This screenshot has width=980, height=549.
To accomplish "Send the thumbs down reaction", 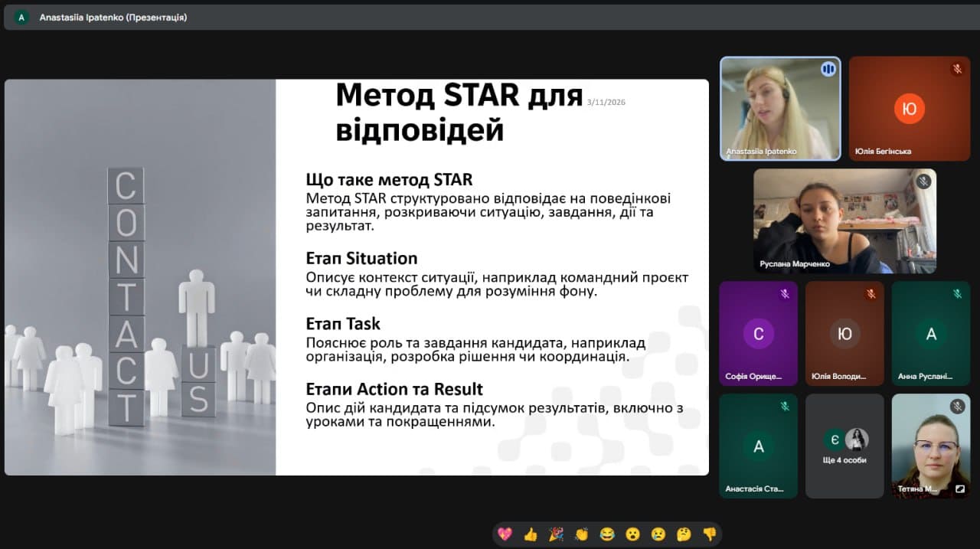I will [x=709, y=534].
